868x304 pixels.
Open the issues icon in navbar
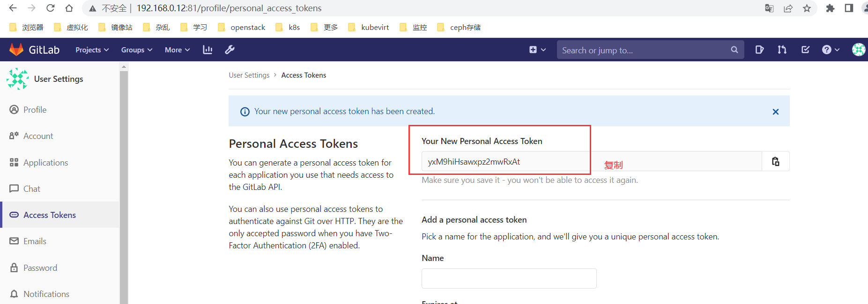(759, 50)
